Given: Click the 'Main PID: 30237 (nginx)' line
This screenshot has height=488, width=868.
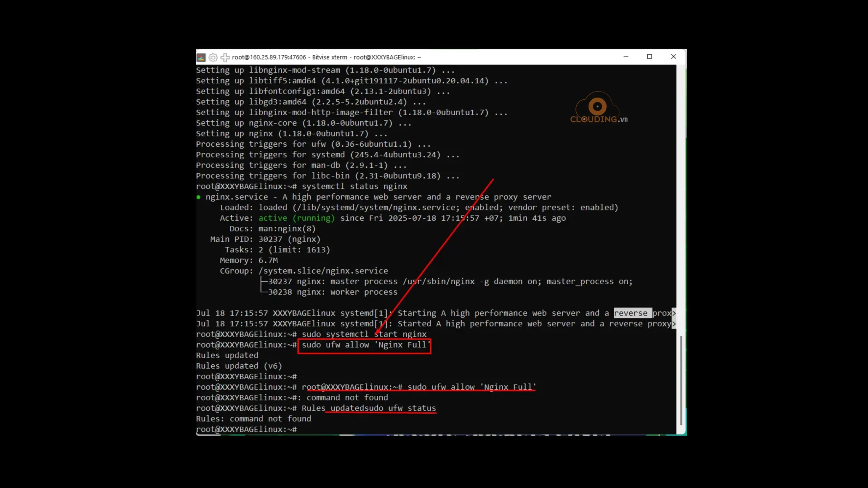Looking at the screenshot, I should click(265, 239).
